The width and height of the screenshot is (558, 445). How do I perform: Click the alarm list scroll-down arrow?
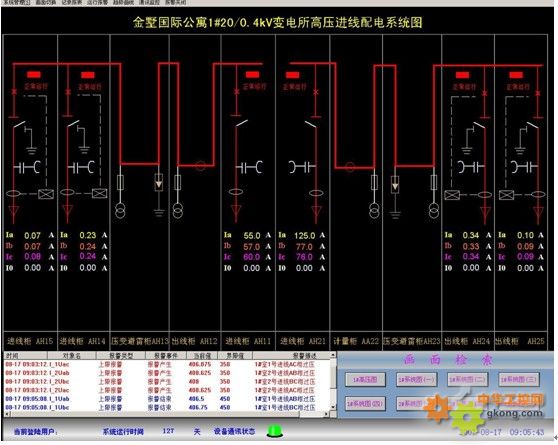pos(333,407)
